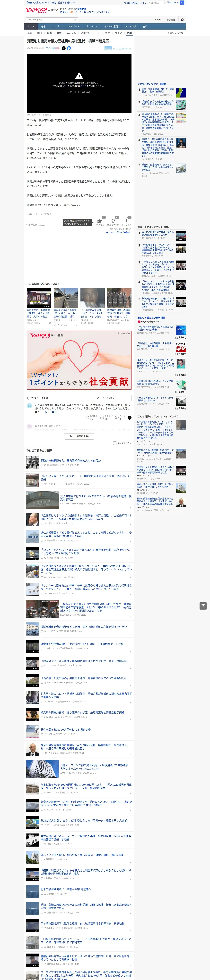
Task: React with わかりやすい lightbulb icon
Action: [x=113, y=221]
